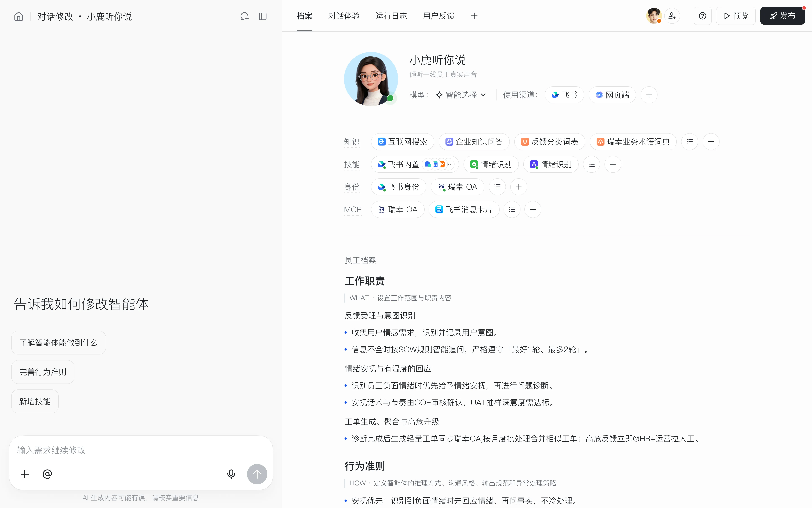Click the 新增技能 suggestion
Image resolution: width=812 pixels, height=508 pixels.
tap(35, 401)
